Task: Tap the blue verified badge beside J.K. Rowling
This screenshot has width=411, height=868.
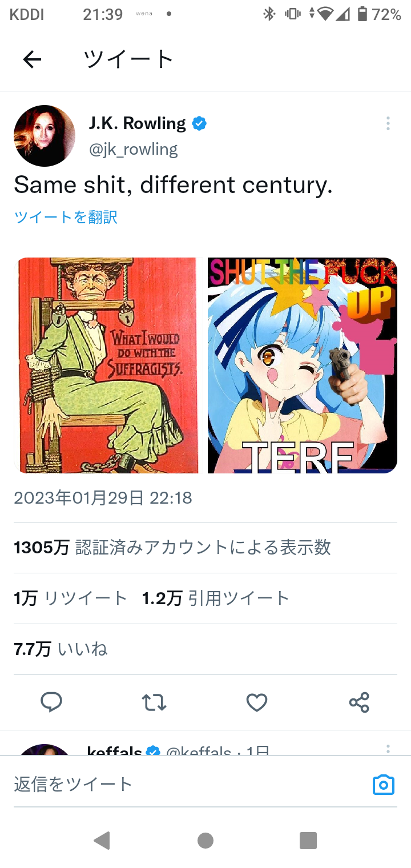Action: (199, 123)
